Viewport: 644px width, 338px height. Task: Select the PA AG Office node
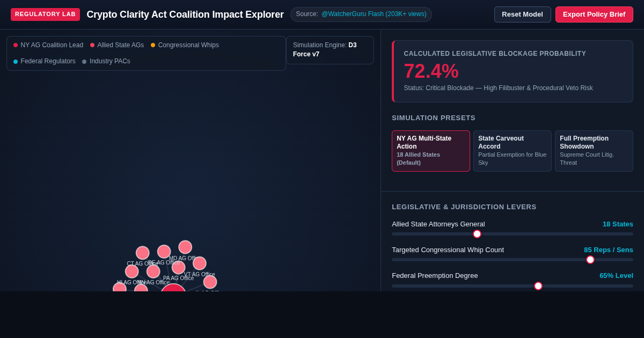point(179,267)
